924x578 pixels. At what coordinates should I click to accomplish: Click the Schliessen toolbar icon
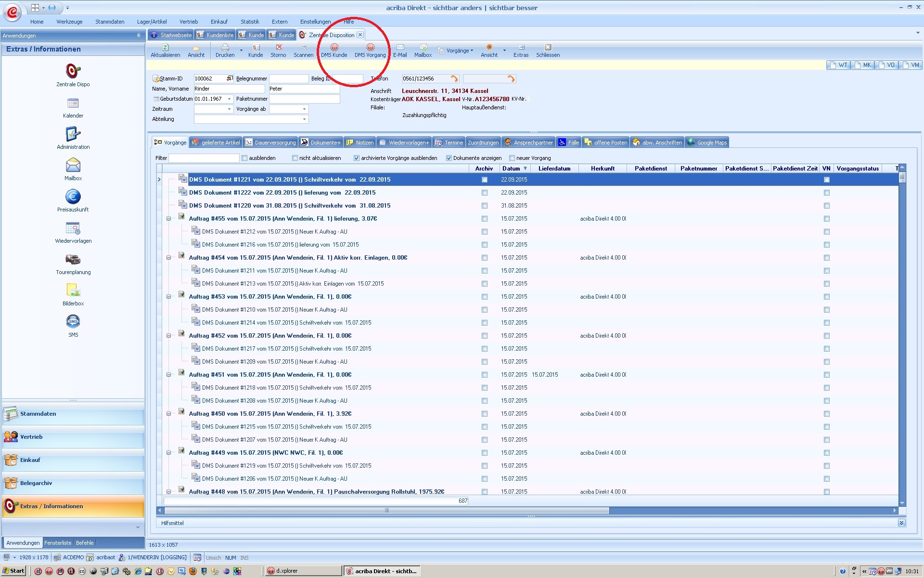tap(548, 51)
